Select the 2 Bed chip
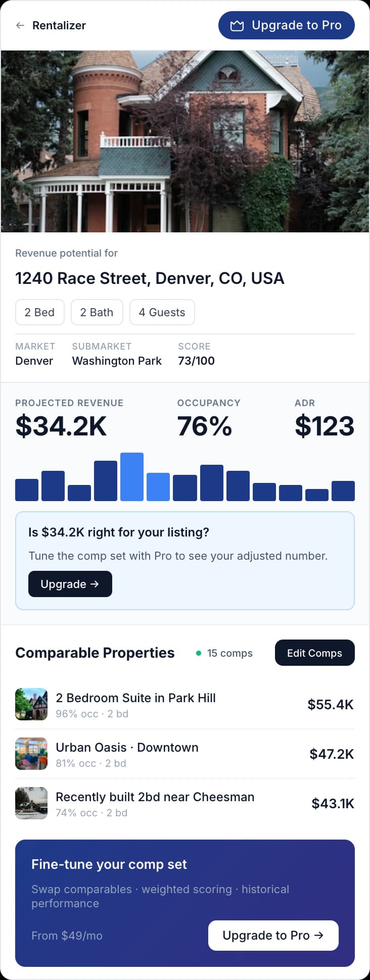Screen dimensions: 370x980 39,312
